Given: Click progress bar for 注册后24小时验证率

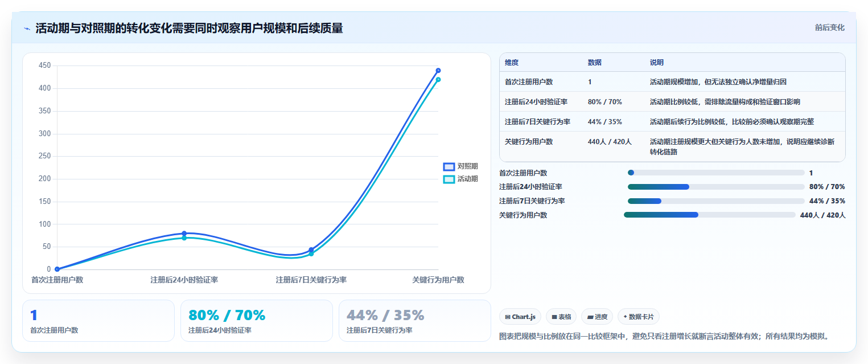Looking at the screenshot, I should [x=716, y=187].
